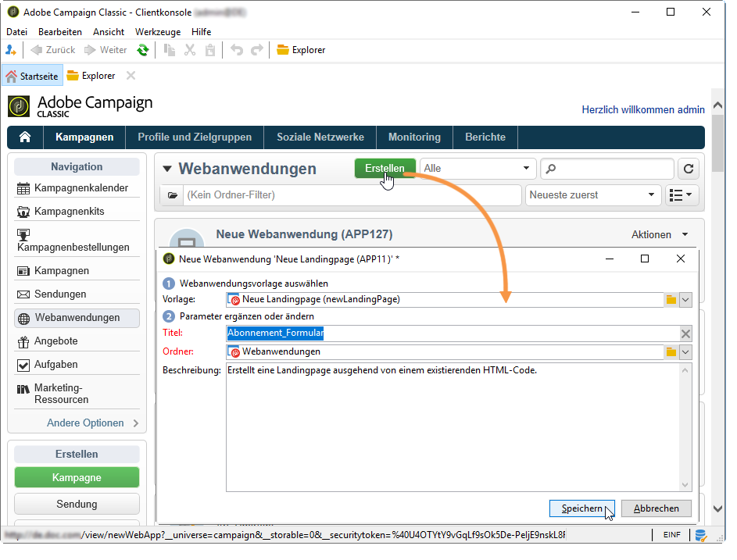This screenshot has width=737, height=560.
Task: Open Explorer from the toolbar
Action: 301,50
